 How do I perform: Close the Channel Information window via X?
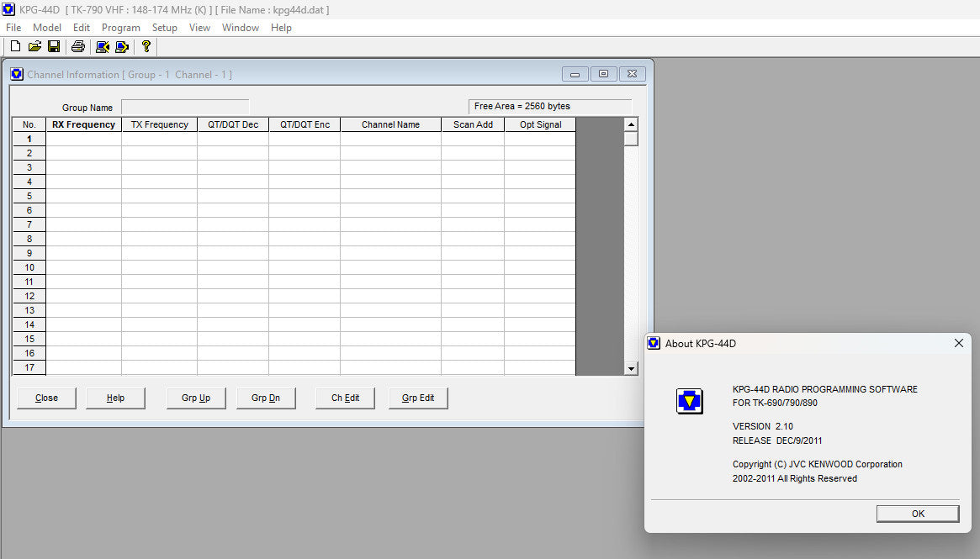coord(632,74)
